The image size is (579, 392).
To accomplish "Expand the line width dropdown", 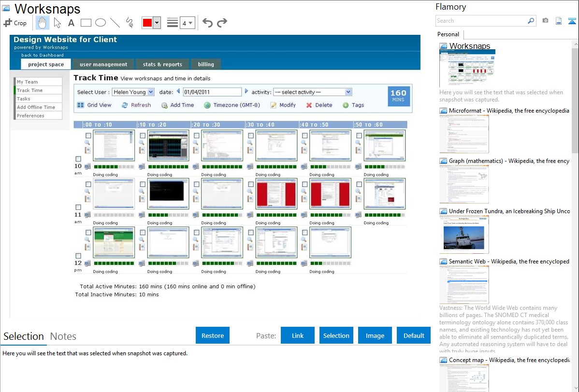I will (187, 23).
